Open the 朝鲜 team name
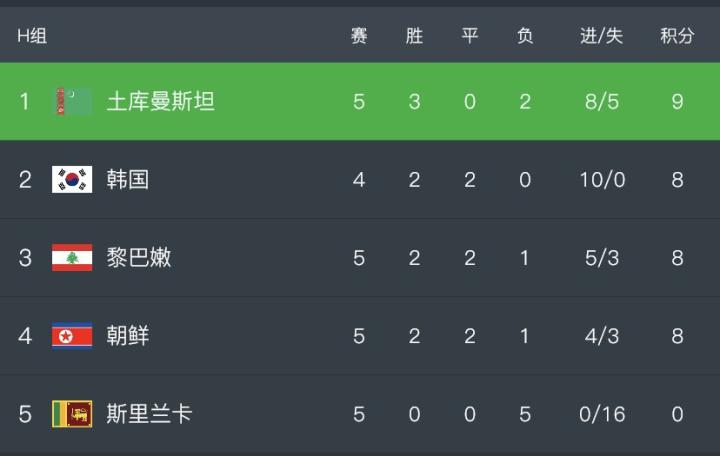Viewport: 720px width, 456px height. click(x=128, y=335)
